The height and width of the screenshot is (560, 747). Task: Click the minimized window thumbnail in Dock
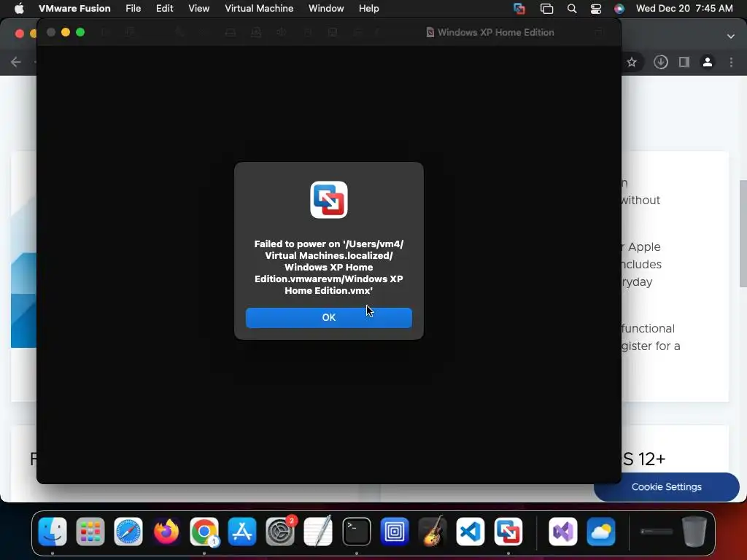pyautogui.click(x=657, y=532)
